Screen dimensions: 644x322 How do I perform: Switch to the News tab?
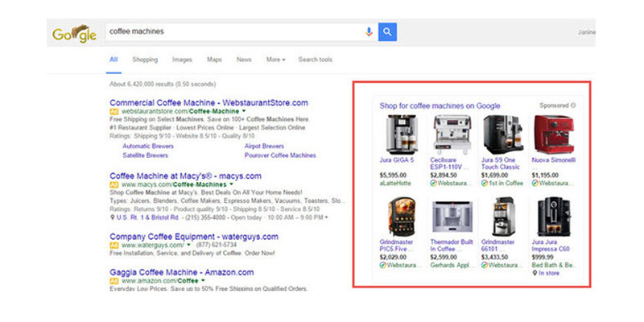click(x=244, y=60)
